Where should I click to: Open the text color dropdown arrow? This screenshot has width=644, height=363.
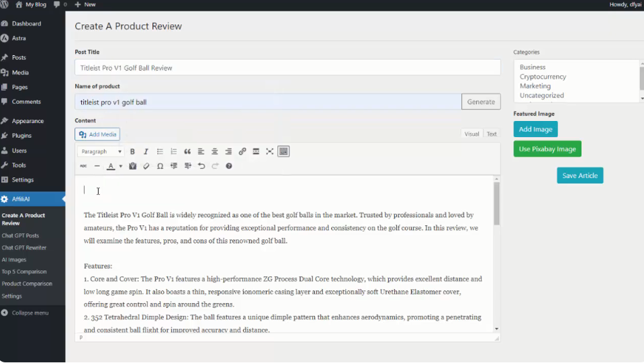click(121, 167)
